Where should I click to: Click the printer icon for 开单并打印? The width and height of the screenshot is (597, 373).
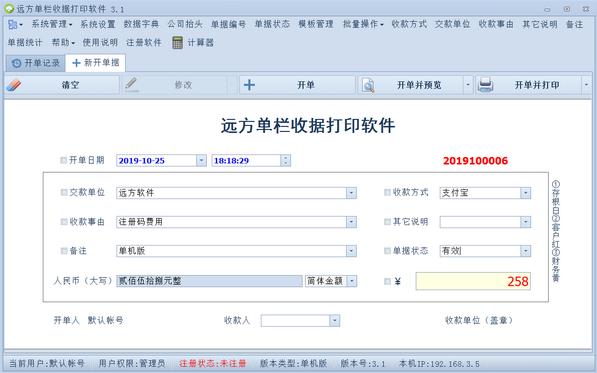coord(486,84)
